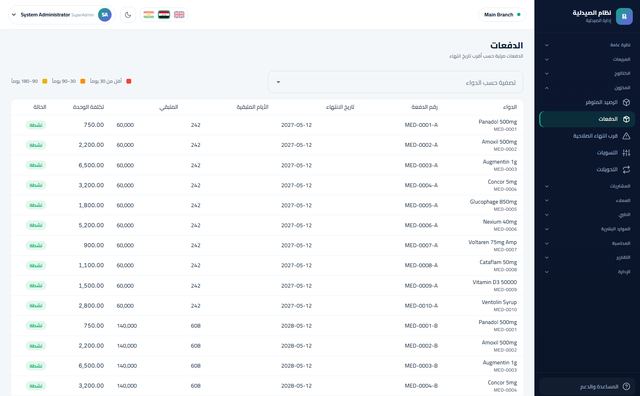640x396 pixels.
Task: Click the pharmacy system logo icon
Action: pyautogui.click(x=624, y=16)
